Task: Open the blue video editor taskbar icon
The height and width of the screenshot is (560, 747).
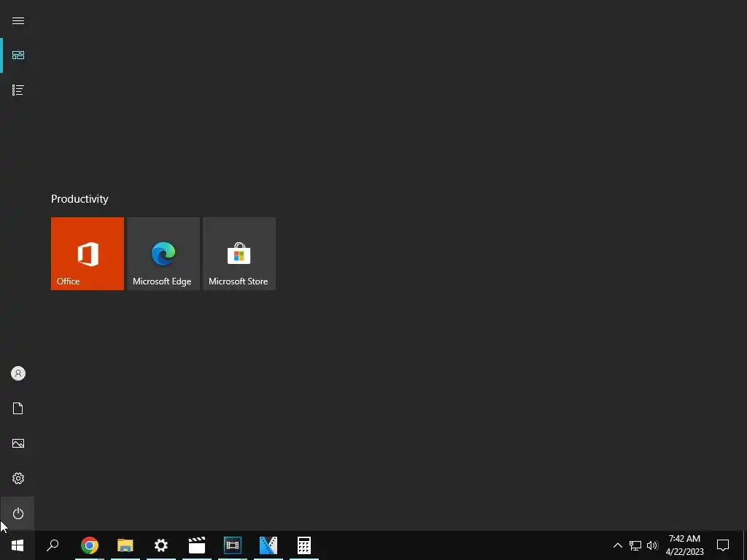Action: [x=268, y=545]
